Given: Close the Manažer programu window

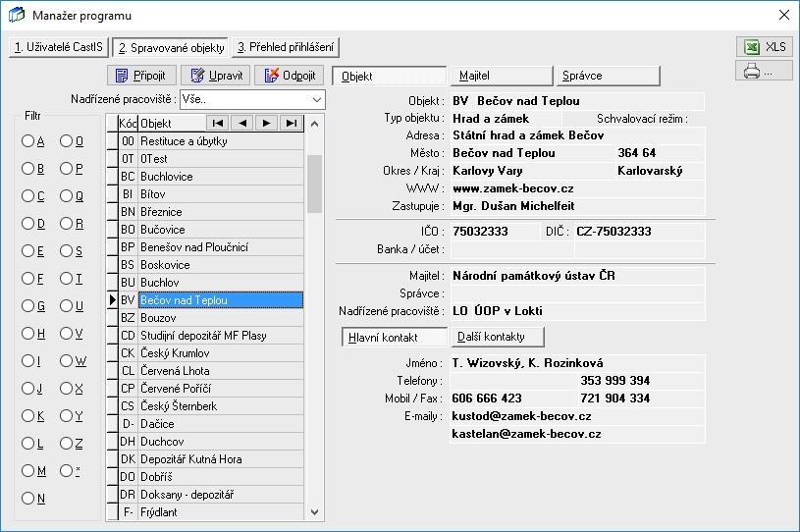Looking at the screenshot, I should point(784,15).
